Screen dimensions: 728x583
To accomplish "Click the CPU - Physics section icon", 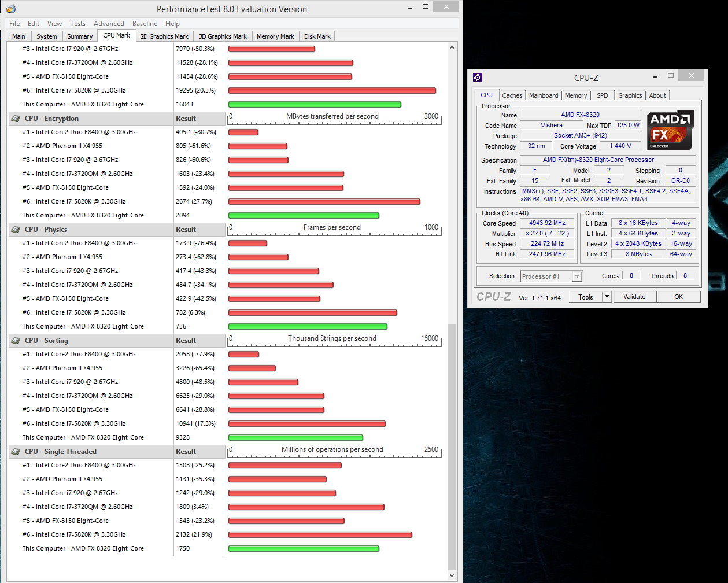I will pyautogui.click(x=16, y=230).
